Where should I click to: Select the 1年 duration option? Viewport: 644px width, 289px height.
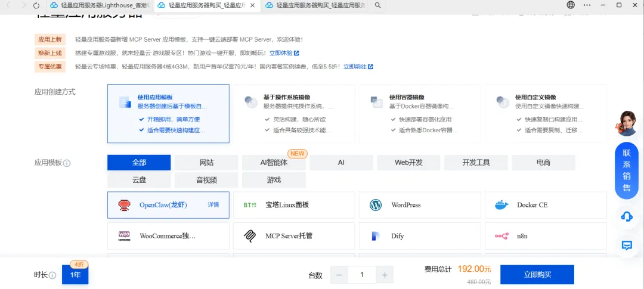75,275
